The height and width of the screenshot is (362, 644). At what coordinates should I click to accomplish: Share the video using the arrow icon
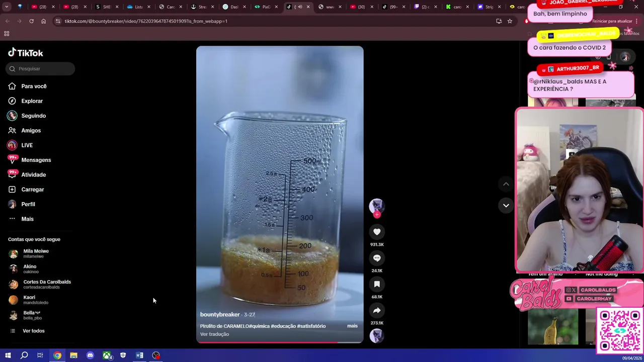377,310
